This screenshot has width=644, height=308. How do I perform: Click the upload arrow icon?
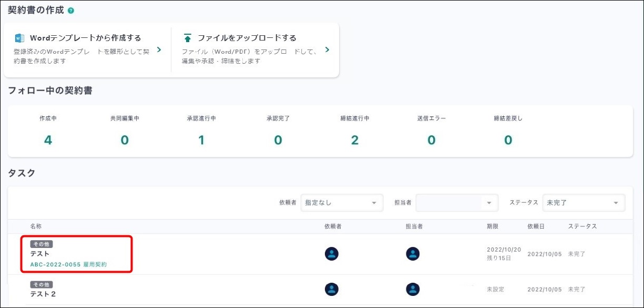pyautogui.click(x=187, y=38)
